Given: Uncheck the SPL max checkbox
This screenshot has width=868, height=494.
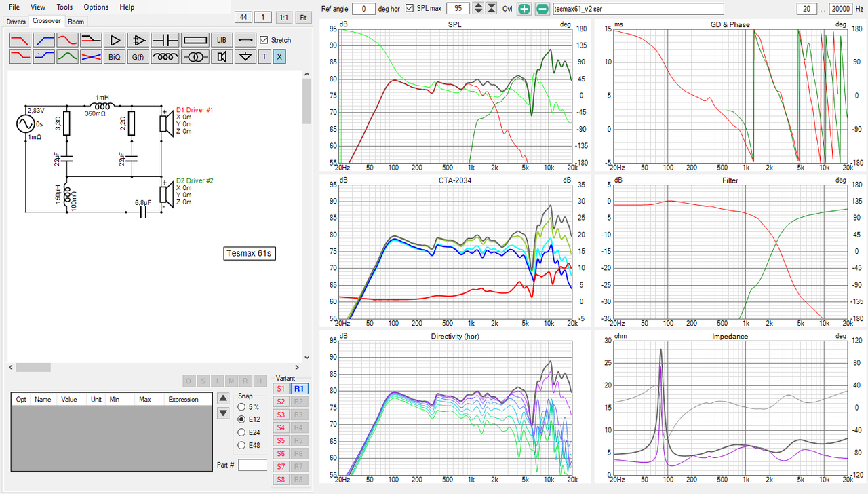Looking at the screenshot, I should pos(410,8).
